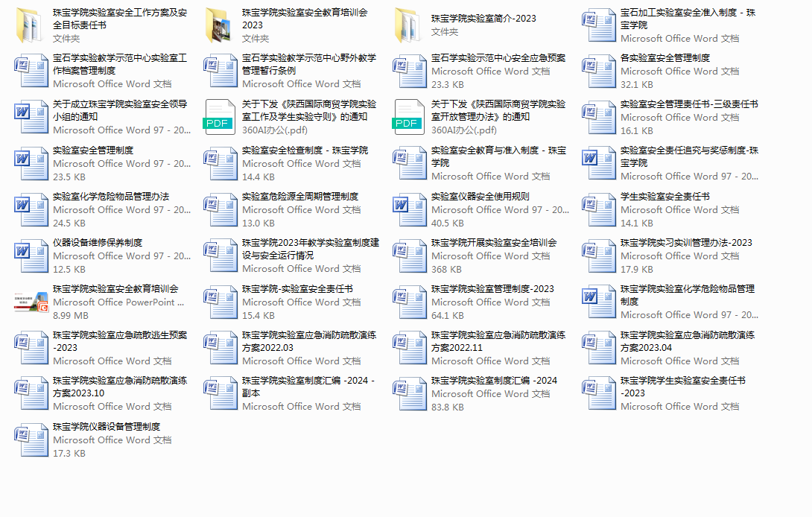Click the Word icon beside 各实验室安全管理制度

click(597, 71)
